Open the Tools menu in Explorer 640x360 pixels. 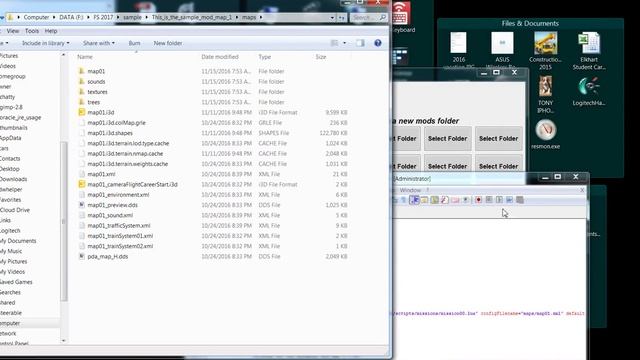[x=32, y=31]
